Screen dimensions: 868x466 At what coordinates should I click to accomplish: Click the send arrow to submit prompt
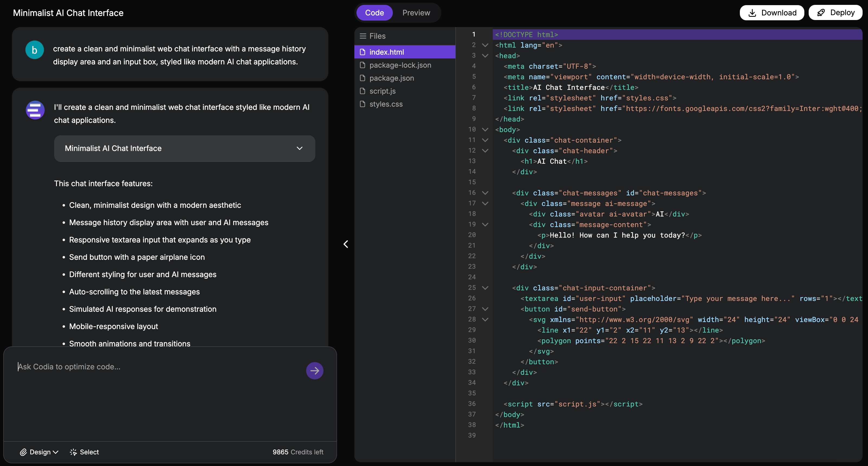tap(314, 370)
